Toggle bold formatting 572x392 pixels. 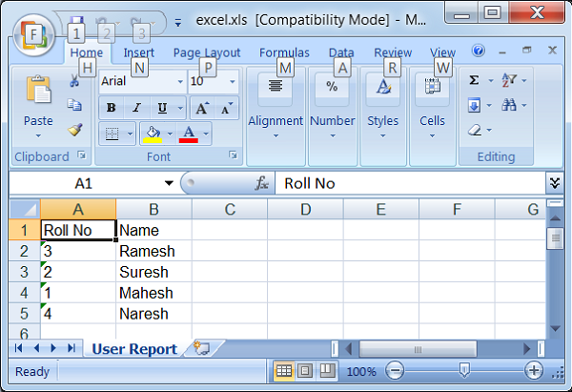point(112,108)
